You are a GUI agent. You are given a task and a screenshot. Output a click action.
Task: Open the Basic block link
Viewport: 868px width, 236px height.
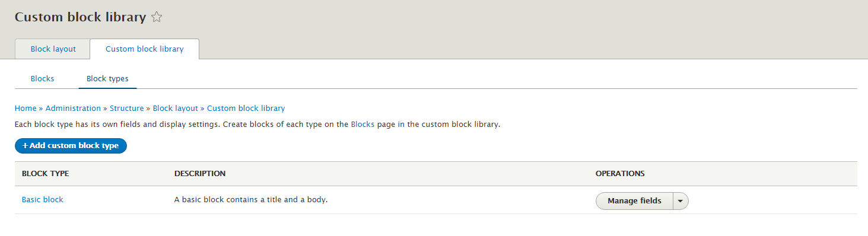coord(43,200)
